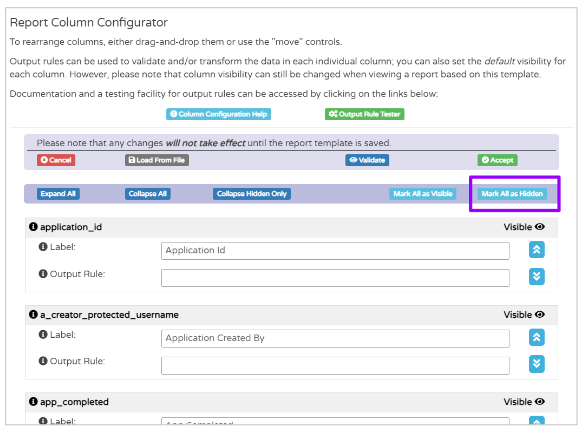This screenshot has width=580, height=427.
Task: Click the Application Id label field
Action: [x=335, y=251]
